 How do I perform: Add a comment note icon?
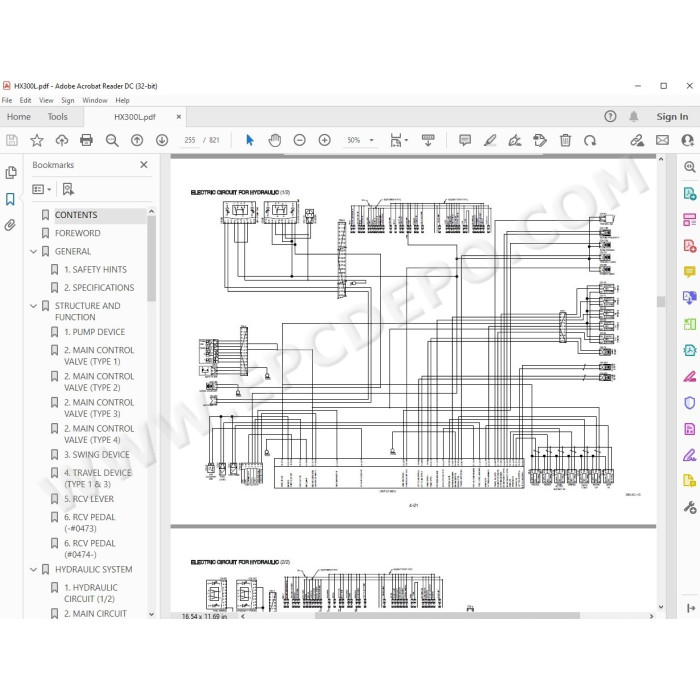coord(465,141)
